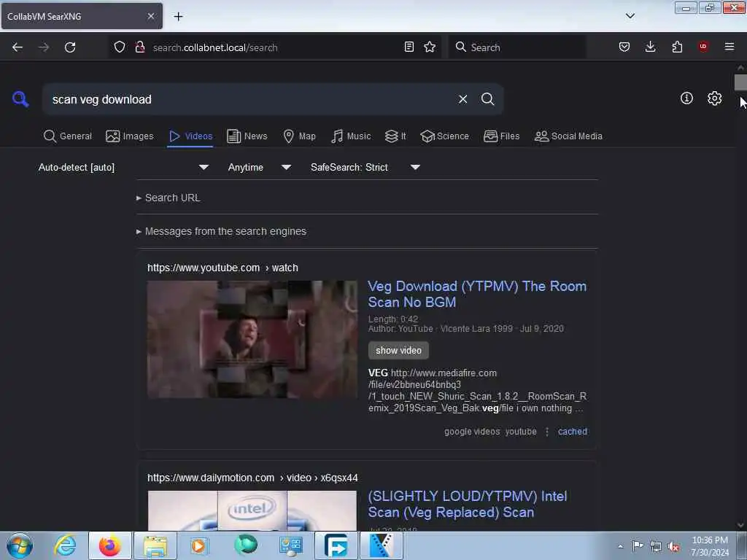Open Windows Media Player from taskbar
The image size is (747, 560).
198,545
